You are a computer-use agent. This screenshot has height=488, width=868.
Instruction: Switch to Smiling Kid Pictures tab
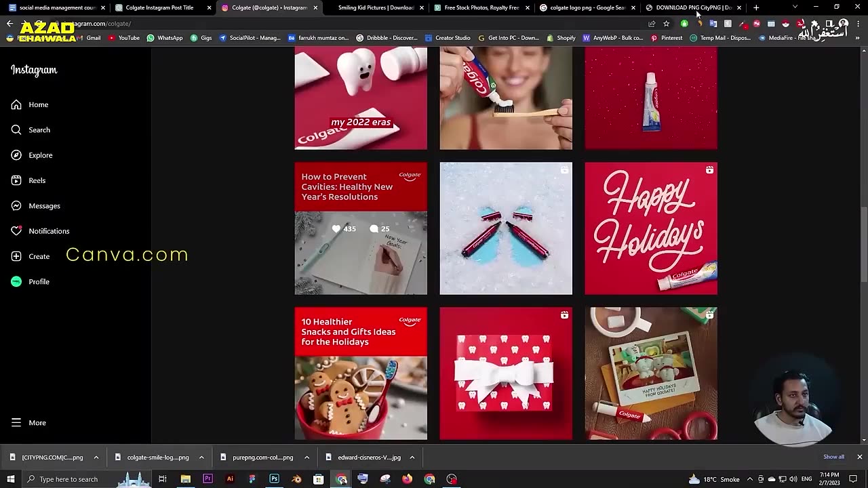377,7
